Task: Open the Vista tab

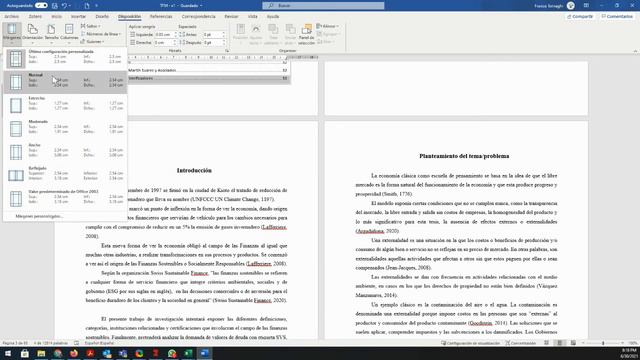Action: [253, 17]
